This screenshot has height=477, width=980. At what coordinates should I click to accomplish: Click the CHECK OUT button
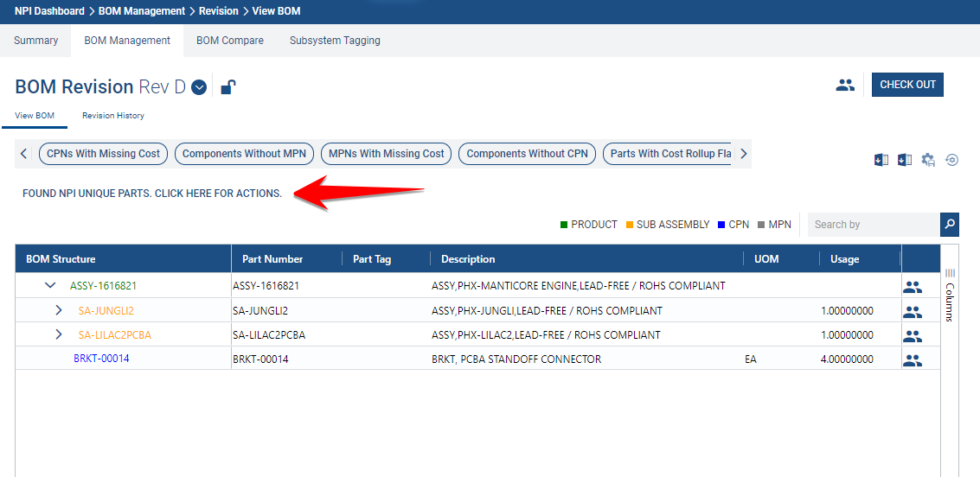(x=907, y=85)
